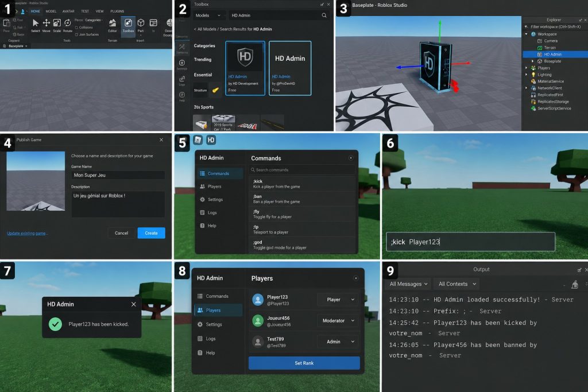
Task: Click the Player123 avatar icon in Players list
Action: (x=258, y=300)
